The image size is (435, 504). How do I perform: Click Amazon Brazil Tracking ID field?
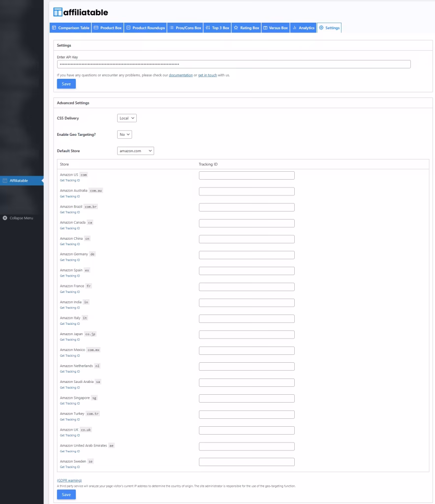[x=247, y=207]
